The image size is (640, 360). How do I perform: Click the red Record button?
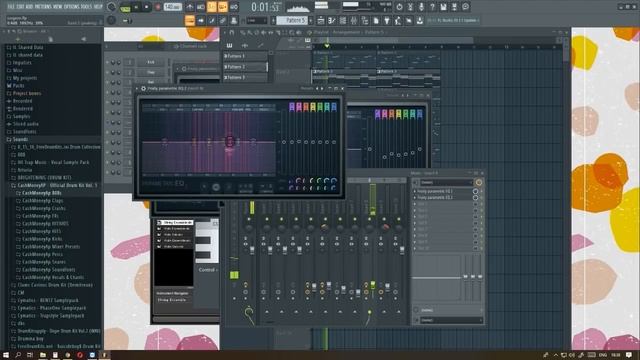(158, 7)
